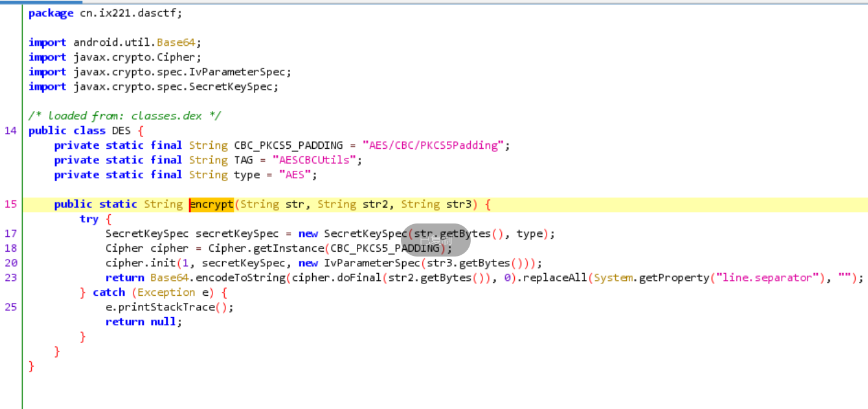Image resolution: width=868 pixels, height=409 pixels.
Task: Select the package name cn.ix221.dasctf
Action: [131, 13]
